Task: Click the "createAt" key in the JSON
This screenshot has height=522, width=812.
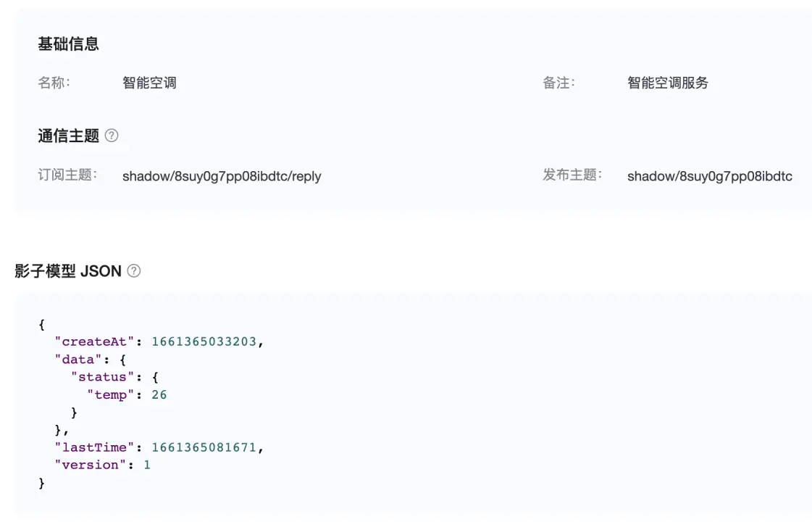Action: pyautogui.click(x=95, y=341)
